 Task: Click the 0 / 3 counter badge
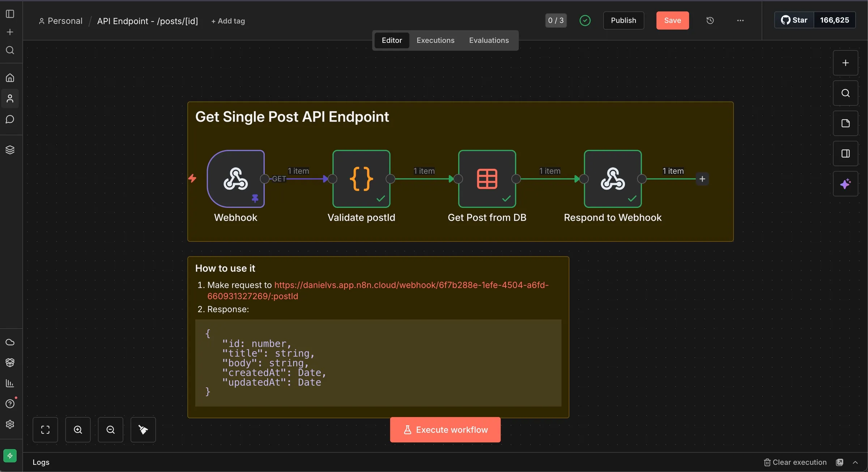pos(556,20)
